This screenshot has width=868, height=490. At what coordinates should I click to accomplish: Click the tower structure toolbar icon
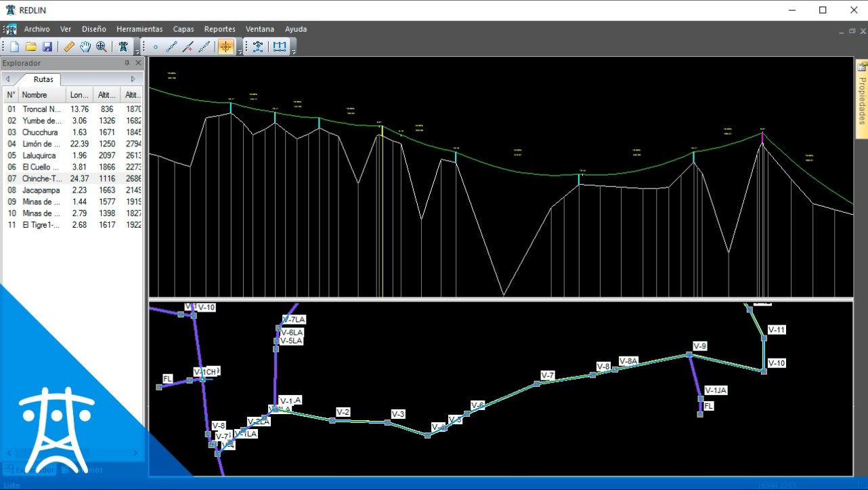point(123,47)
